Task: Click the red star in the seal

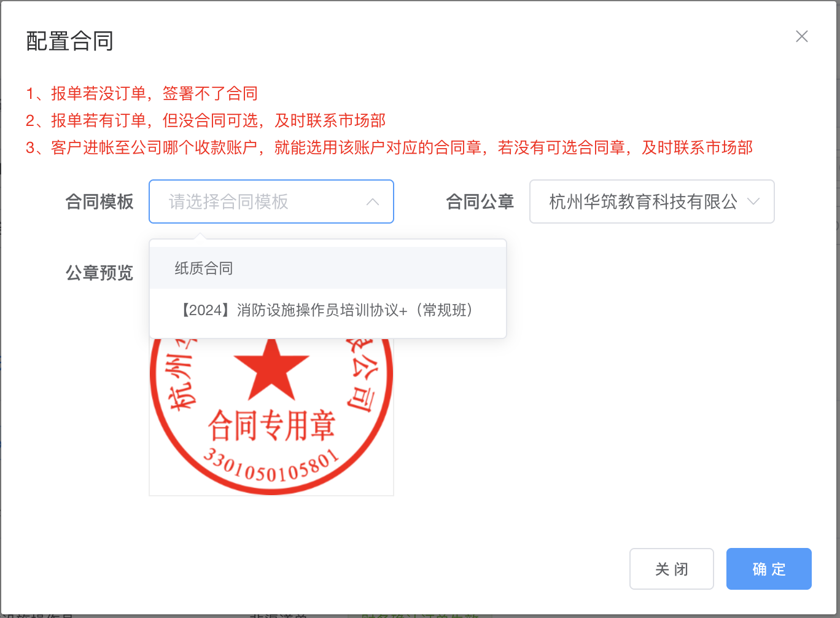Action: pyautogui.click(x=271, y=369)
